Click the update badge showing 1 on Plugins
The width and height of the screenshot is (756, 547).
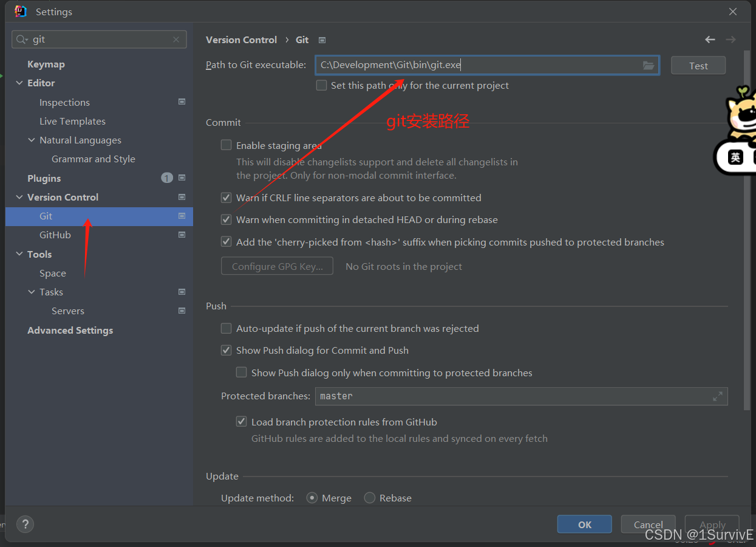click(x=167, y=178)
